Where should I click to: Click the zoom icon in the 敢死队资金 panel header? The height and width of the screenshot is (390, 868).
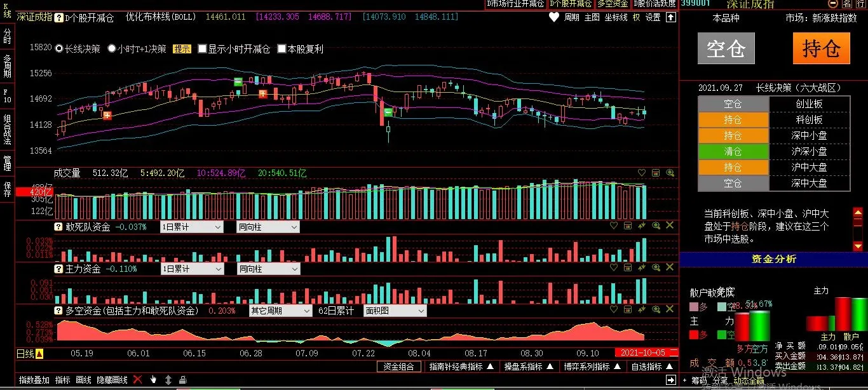coord(656,225)
